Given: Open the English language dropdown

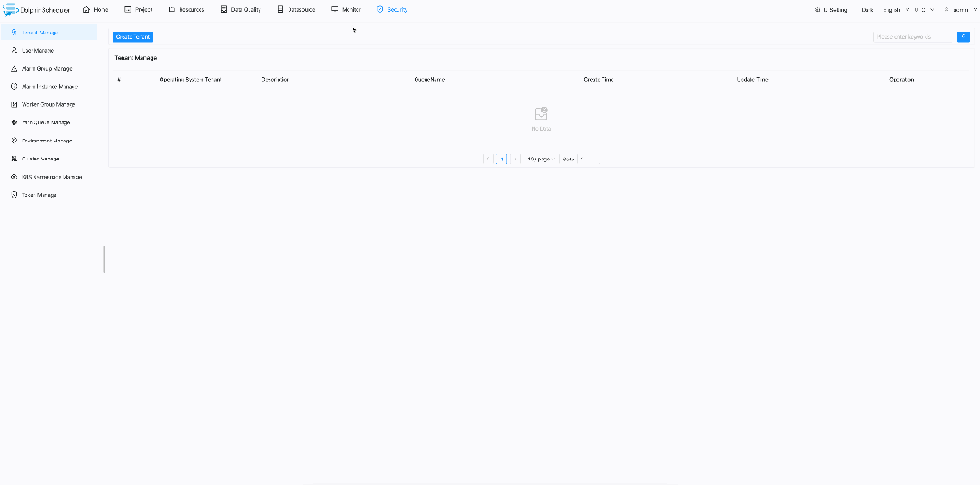Looking at the screenshot, I should tap(897, 10).
